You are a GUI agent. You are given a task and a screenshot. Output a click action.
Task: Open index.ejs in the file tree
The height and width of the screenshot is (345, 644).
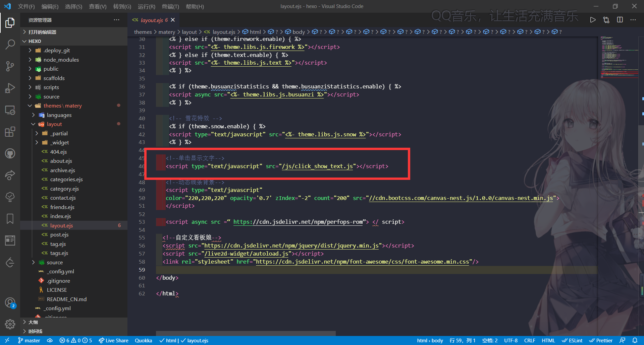[74, 216]
